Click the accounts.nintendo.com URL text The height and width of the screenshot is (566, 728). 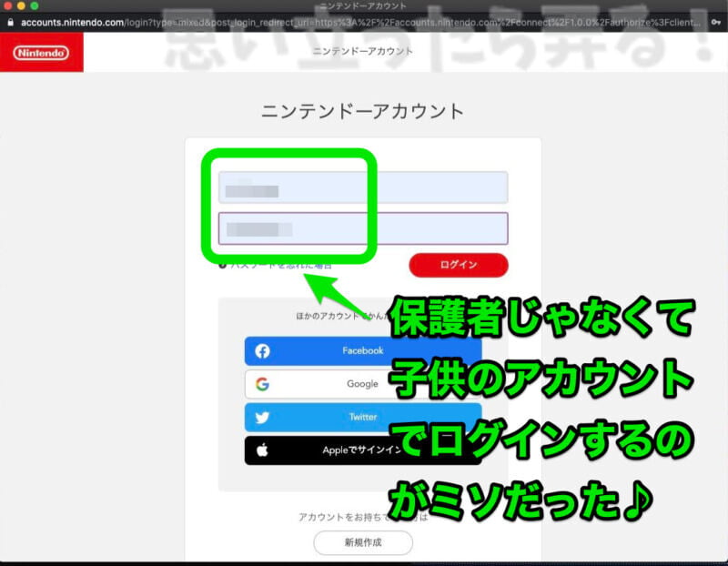click(73, 22)
